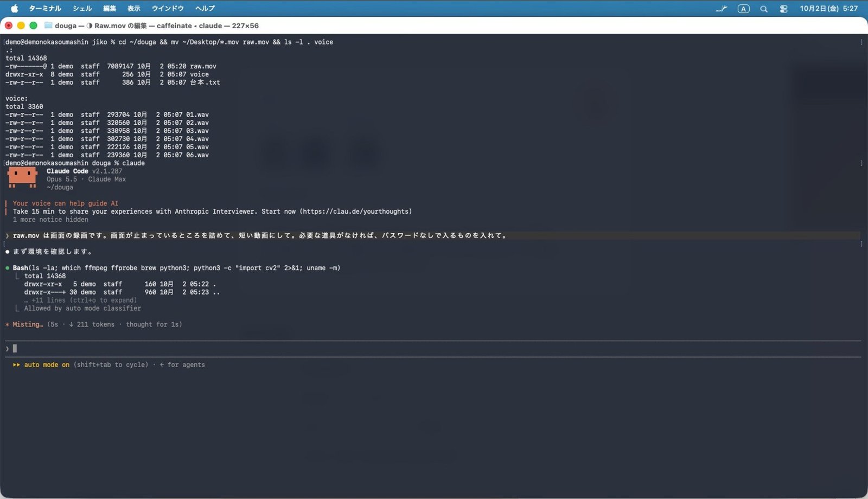Open Control Center icon
868x499 pixels.
click(x=783, y=9)
